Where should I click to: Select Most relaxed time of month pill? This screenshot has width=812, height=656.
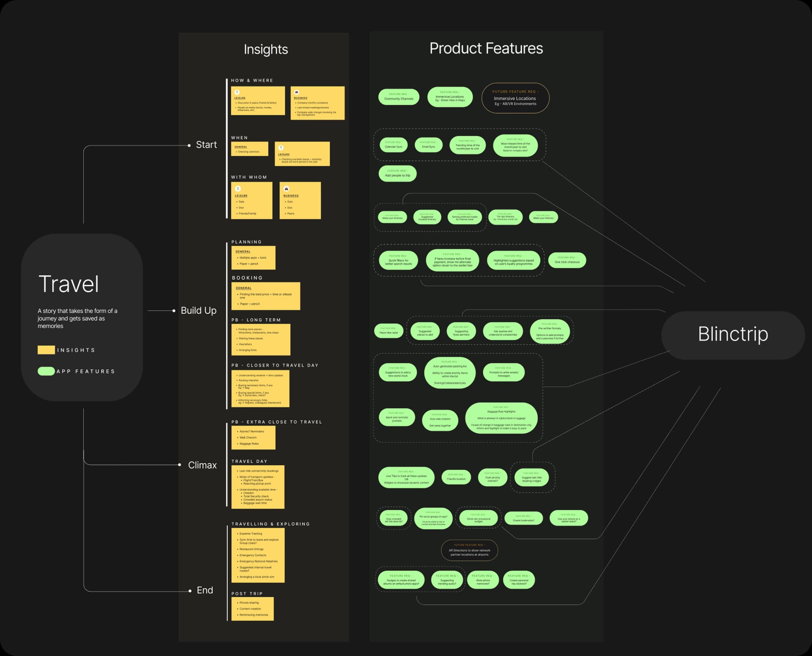coord(515,145)
